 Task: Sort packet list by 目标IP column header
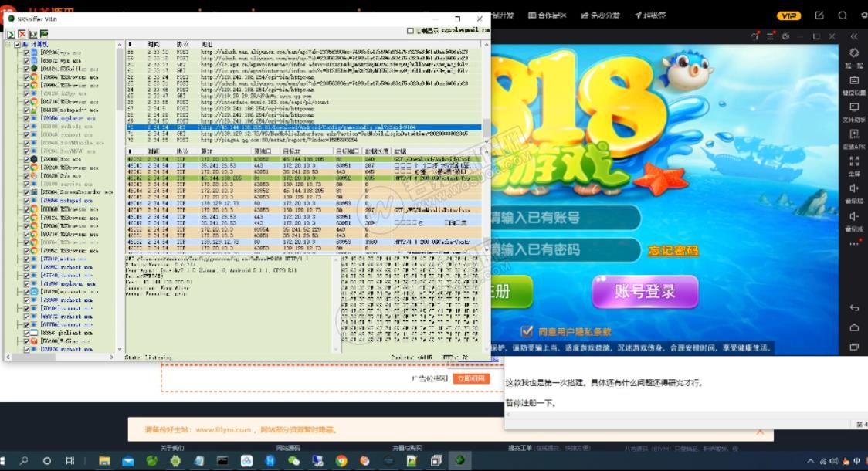(291, 151)
